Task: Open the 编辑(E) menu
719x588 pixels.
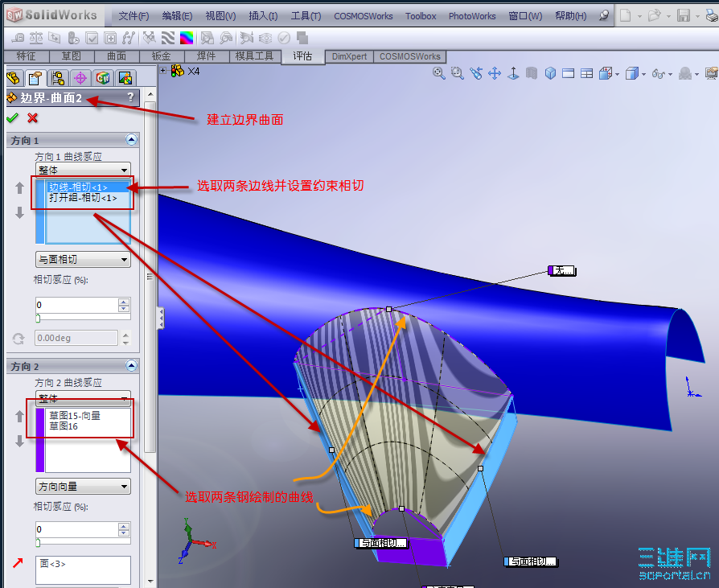Action: pyautogui.click(x=177, y=16)
